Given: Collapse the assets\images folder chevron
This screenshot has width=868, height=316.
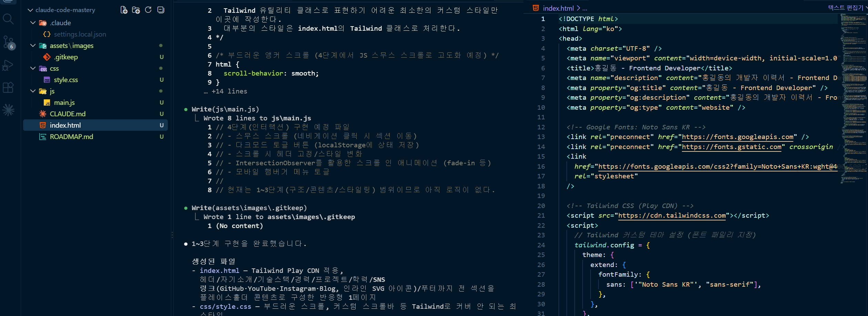Looking at the screenshot, I should [x=33, y=46].
